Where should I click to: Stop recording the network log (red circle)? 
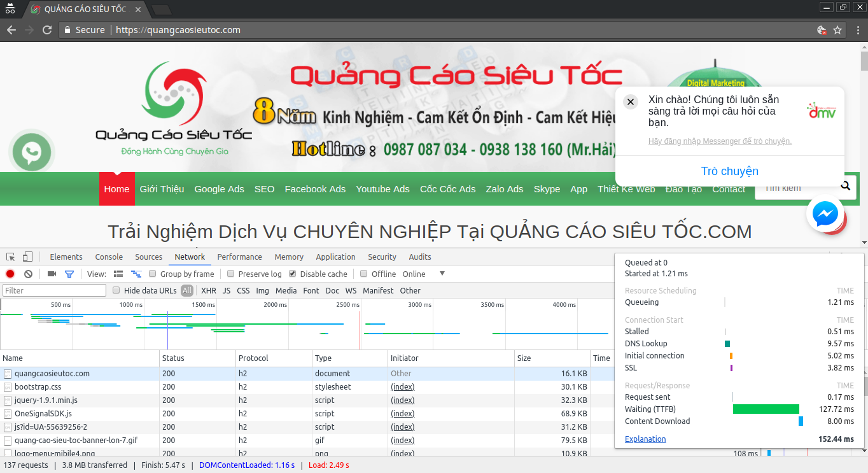(x=10, y=274)
